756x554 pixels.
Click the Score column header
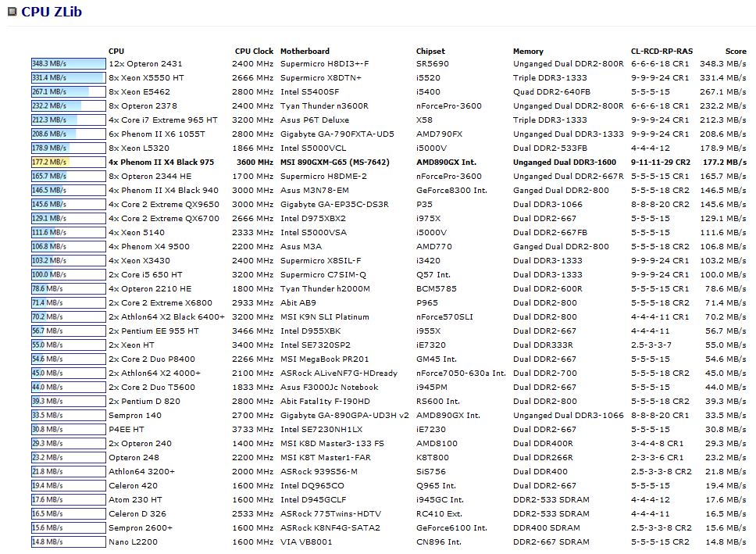click(735, 51)
